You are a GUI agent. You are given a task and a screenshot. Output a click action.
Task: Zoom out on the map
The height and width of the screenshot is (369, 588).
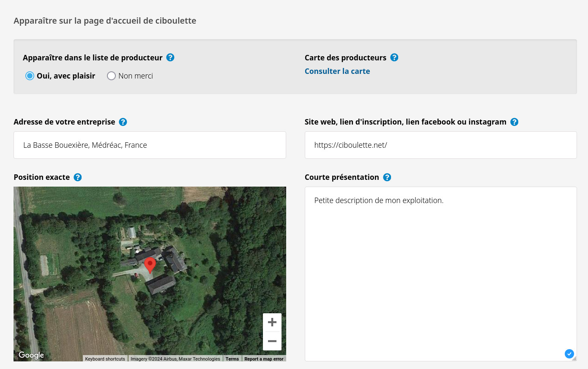pos(272,341)
